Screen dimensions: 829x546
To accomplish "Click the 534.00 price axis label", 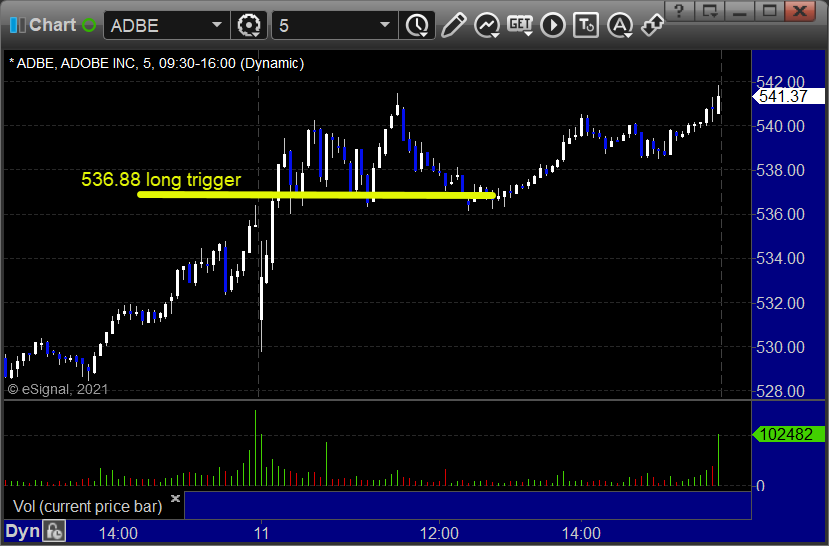I will click(781, 258).
